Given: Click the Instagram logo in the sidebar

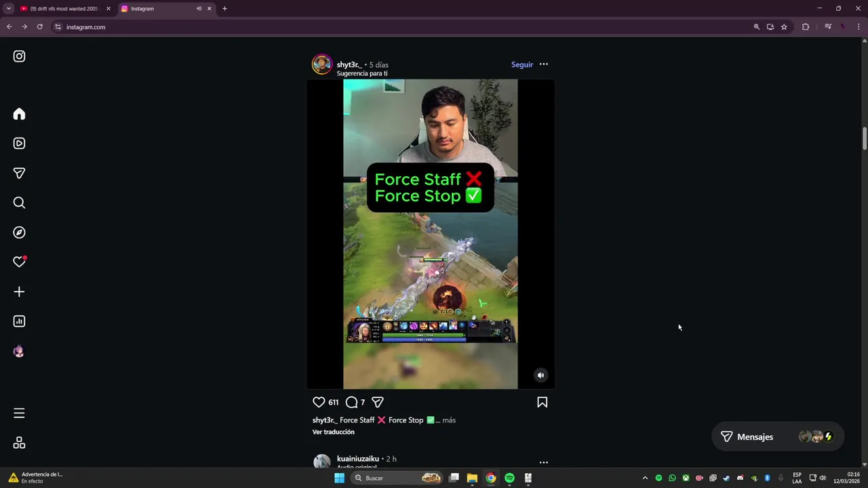Looking at the screenshot, I should tap(19, 56).
